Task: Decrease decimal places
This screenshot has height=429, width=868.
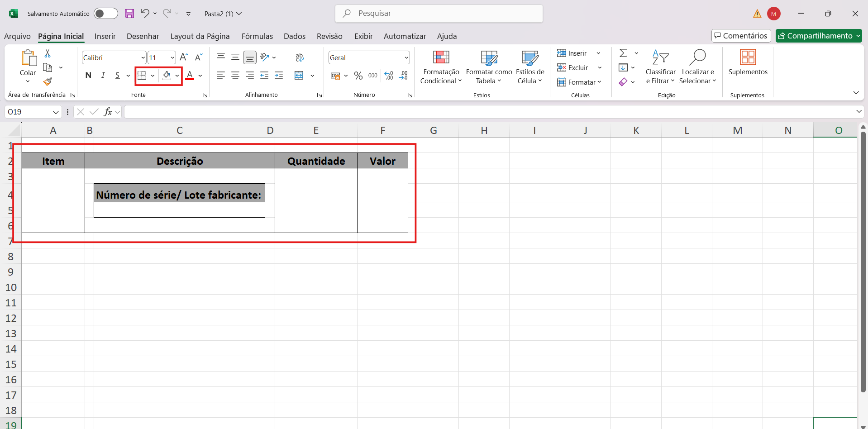Action: pyautogui.click(x=403, y=76)
